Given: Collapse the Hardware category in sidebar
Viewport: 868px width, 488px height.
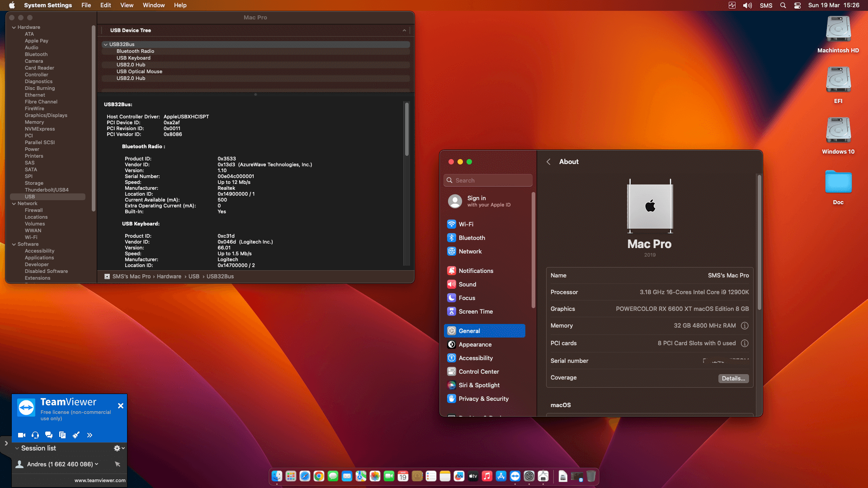Looking at the screenshot, I should (x=14, y=28).
